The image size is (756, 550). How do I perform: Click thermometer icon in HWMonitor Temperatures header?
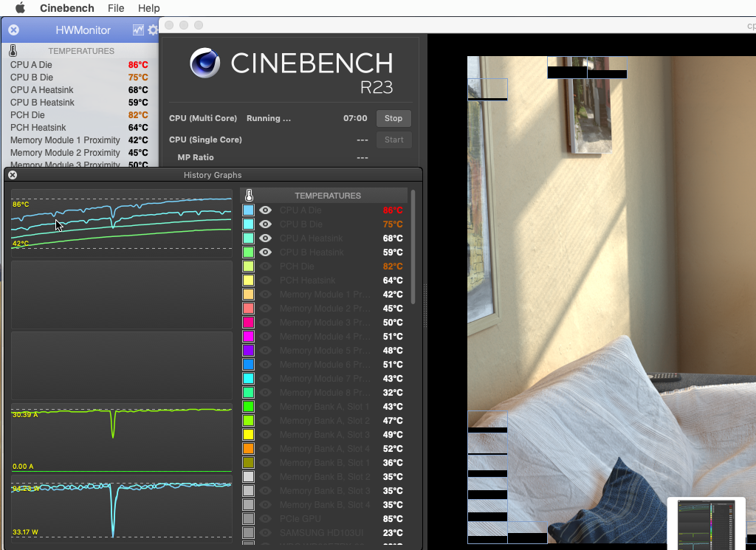tap(13, 51)
